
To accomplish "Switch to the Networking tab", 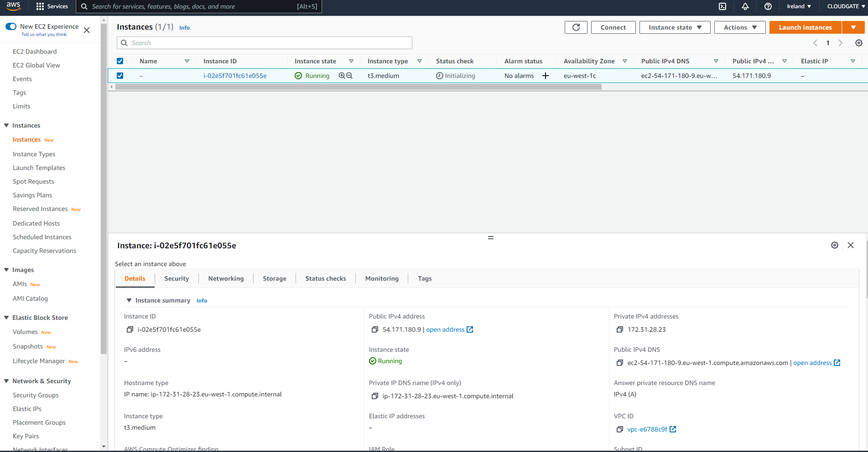I will [x=226, y=278].
